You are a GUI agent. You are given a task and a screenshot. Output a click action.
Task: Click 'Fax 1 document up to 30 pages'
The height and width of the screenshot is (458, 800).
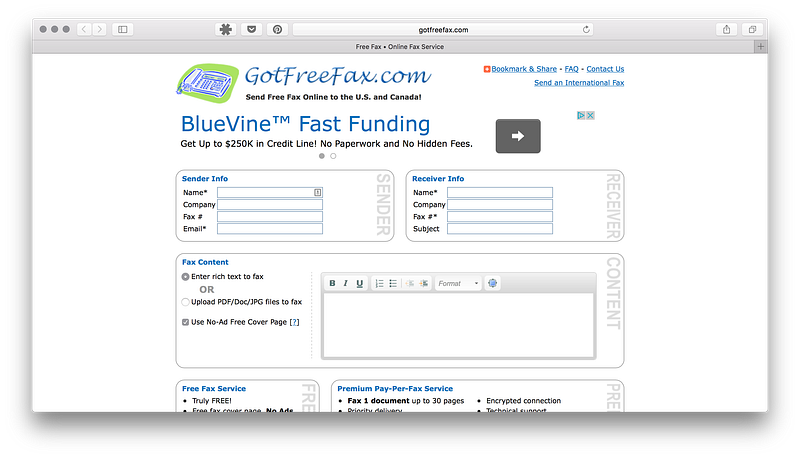406,401
